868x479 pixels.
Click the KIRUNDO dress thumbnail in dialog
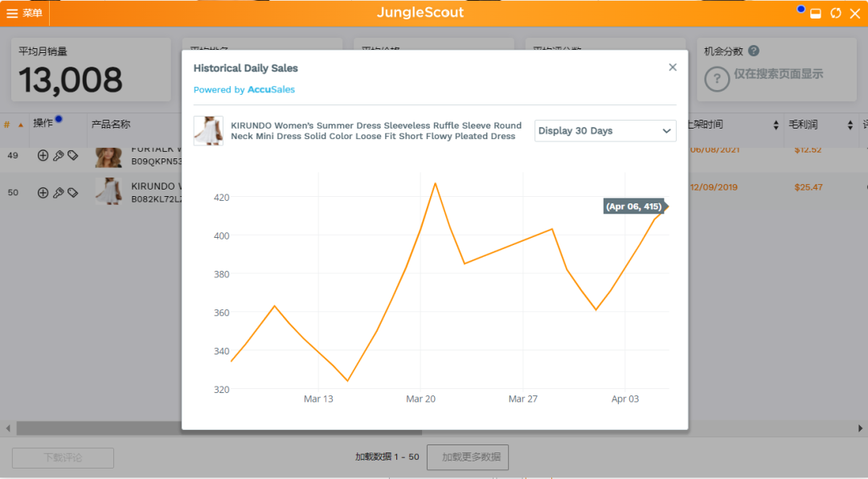(208, 131)
